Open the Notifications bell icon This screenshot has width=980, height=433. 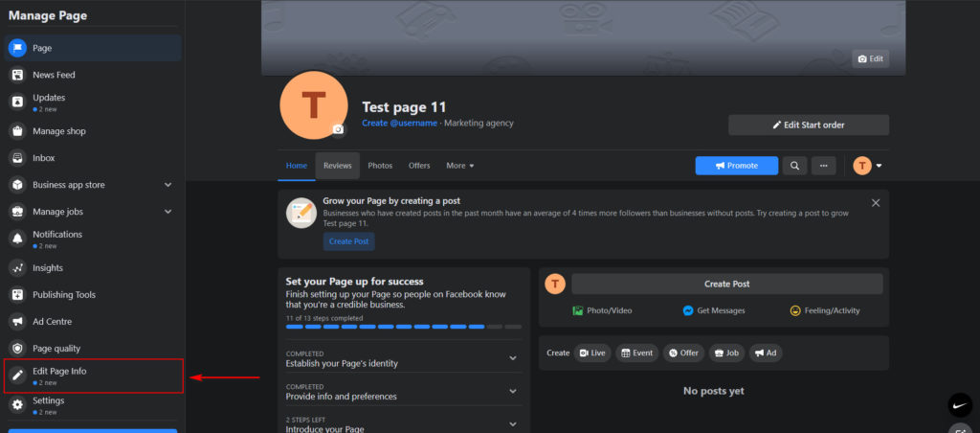[x=17, y=239]
